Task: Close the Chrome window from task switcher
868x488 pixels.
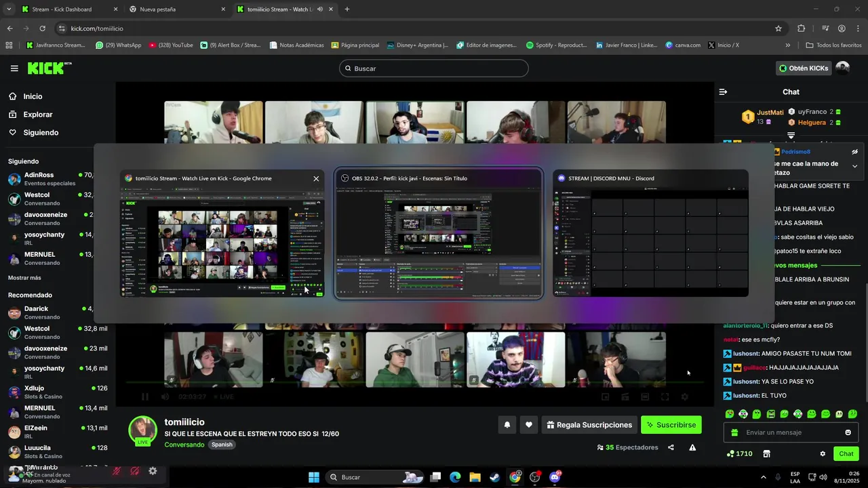Action: (x=316, y=178)
